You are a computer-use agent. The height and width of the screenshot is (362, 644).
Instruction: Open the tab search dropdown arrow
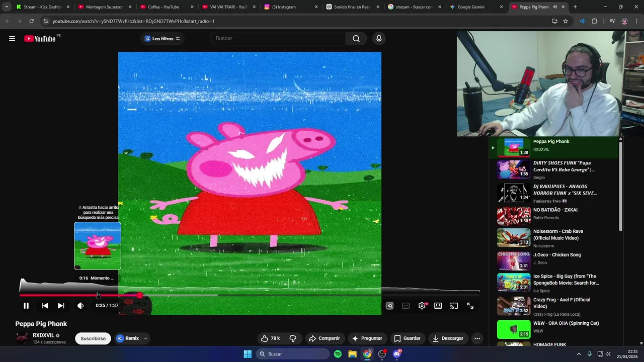point(7,7)
